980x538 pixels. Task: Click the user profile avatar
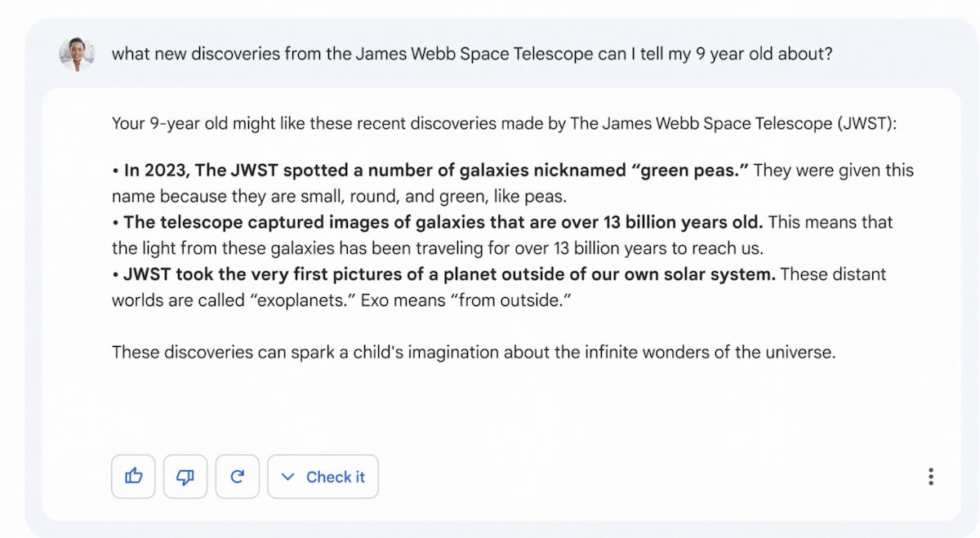[x=76, y=53]
